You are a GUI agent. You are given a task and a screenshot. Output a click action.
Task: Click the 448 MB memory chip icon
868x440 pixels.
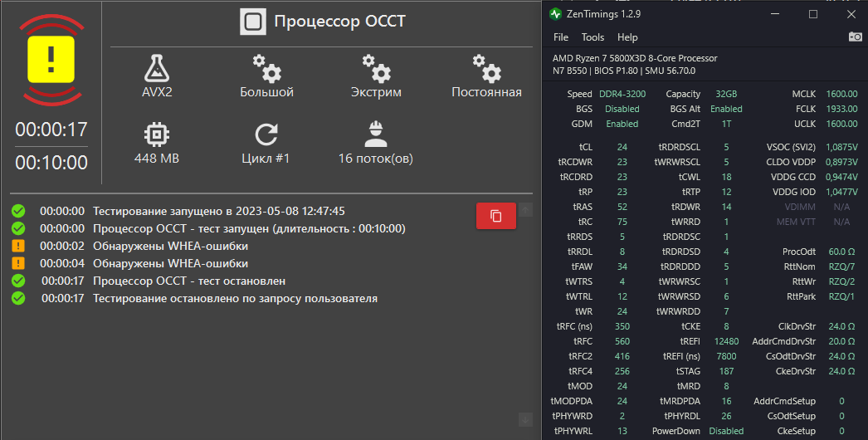tap(157, 134)
